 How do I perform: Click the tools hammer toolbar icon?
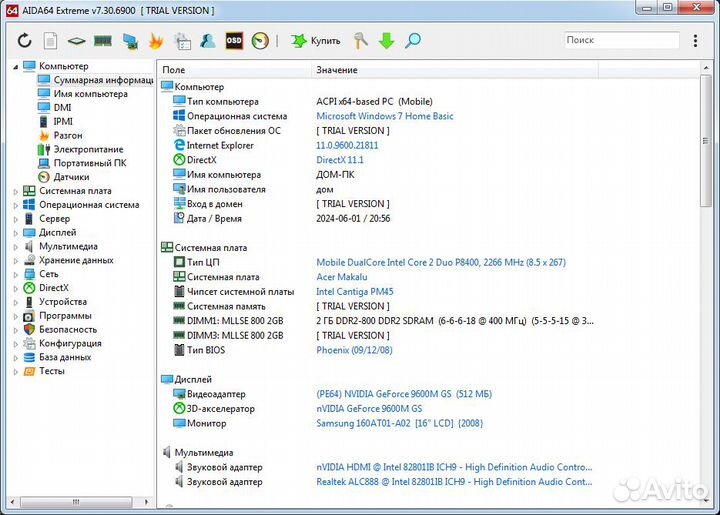click(360, 41)
